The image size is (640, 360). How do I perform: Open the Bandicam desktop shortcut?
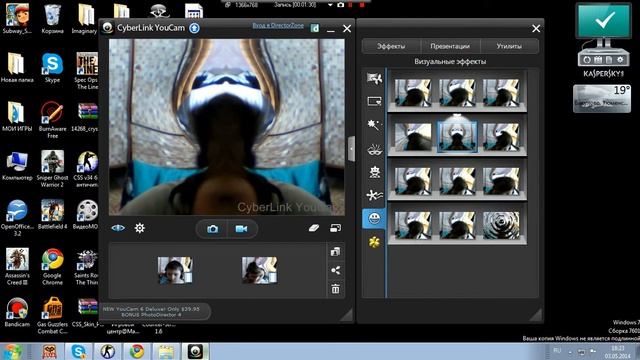(17, 312)
